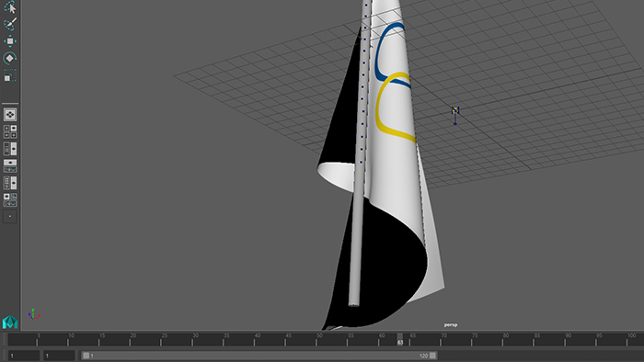Click the Maya home logo icon
Image resolution: width=644 pixels, height=362 pixels.
[10, 322]
